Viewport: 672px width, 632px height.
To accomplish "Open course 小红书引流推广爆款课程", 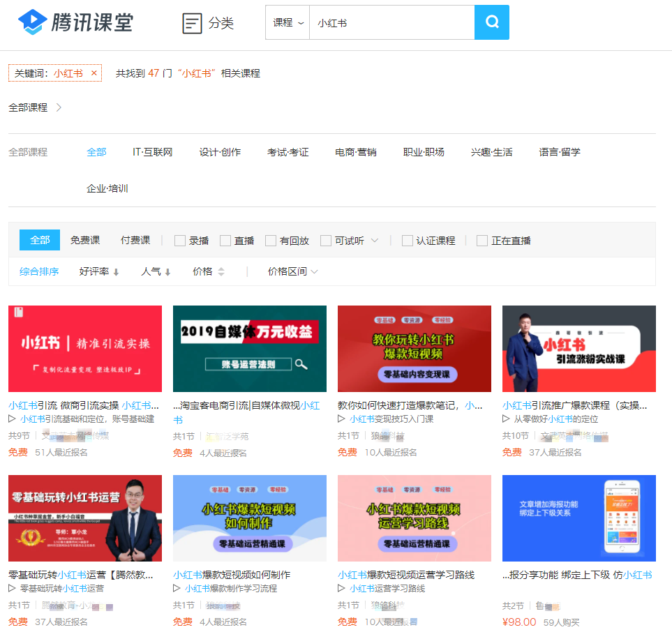I will (x=575, y=405).
